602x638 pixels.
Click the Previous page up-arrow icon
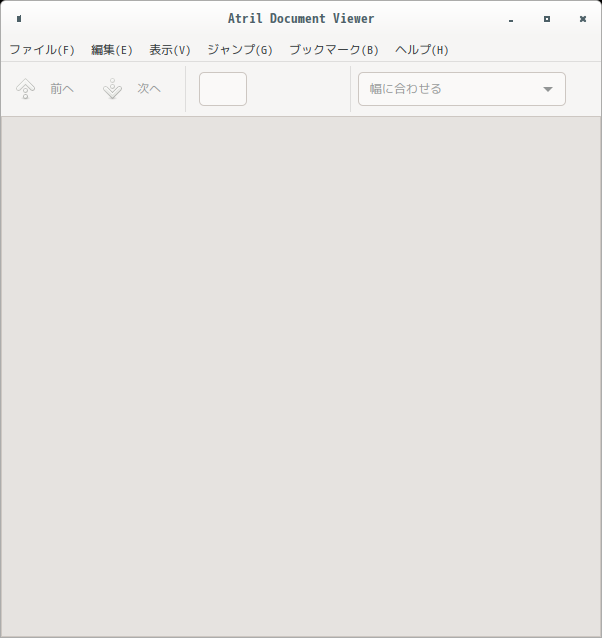[25, 89]
